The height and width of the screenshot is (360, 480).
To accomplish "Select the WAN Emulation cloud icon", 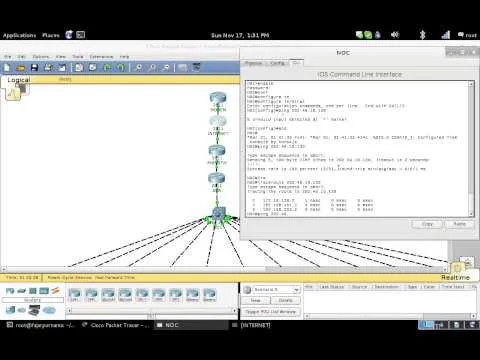I will point(22,310).
